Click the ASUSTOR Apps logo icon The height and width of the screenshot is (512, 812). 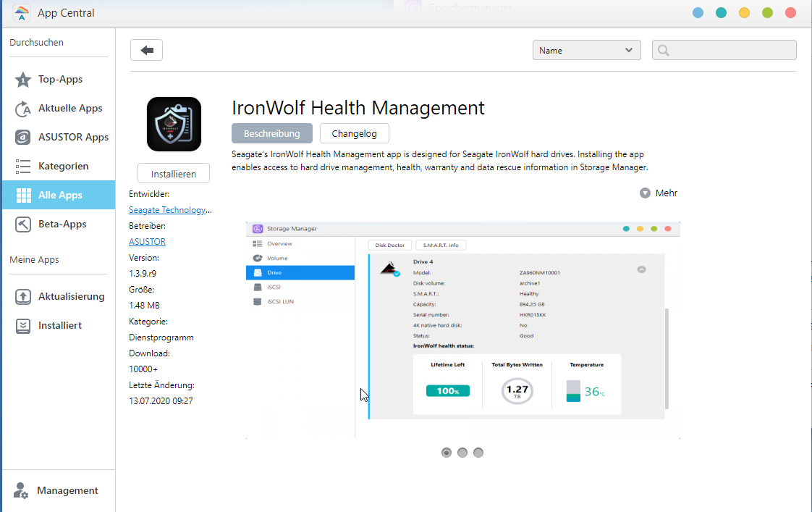pyautogui.click(x=22, y=138)
